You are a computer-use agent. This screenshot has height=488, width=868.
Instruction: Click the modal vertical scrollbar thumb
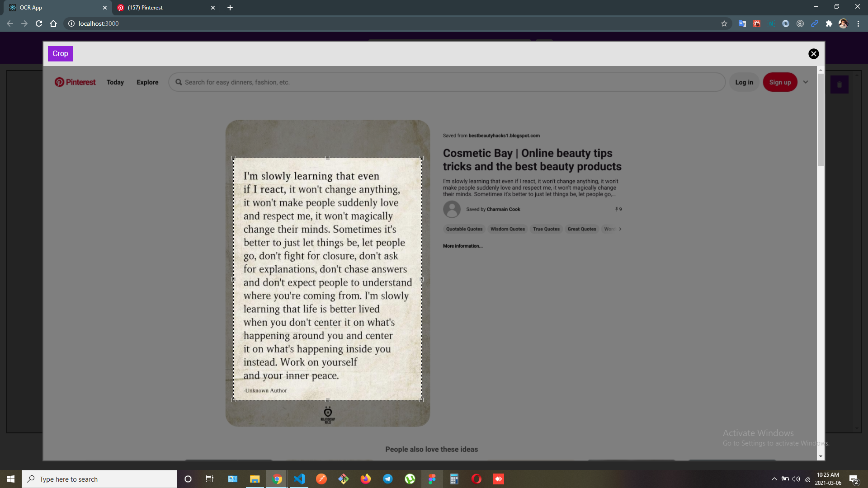pos(821,120)
